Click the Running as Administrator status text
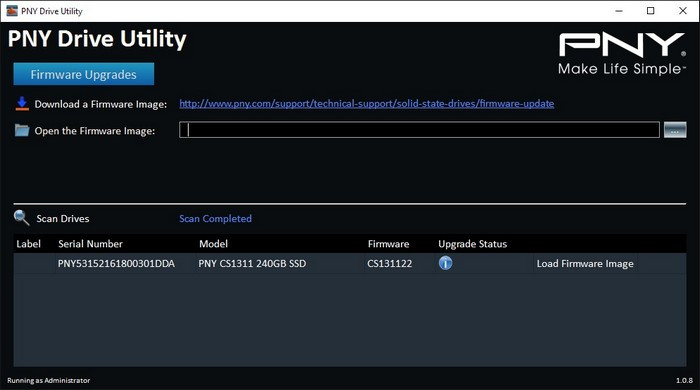 click(x=49, y=380)
